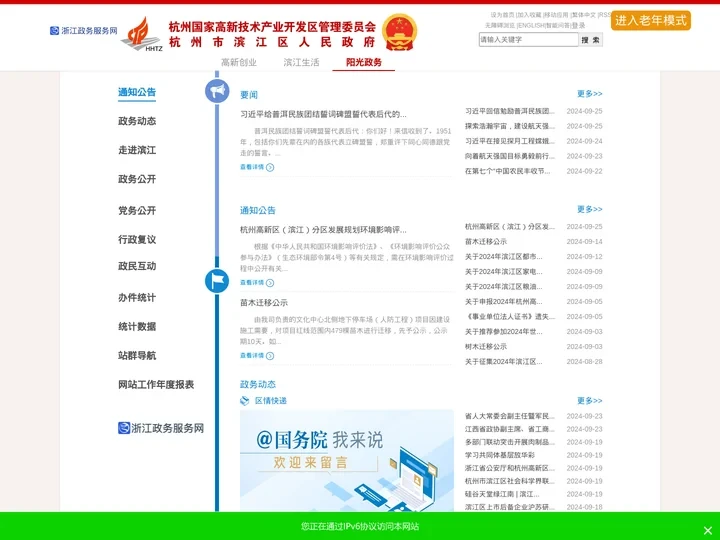720x540 pixels.
Task: Open 办件统计 in the left sidebar
Action: coord(137,297)
